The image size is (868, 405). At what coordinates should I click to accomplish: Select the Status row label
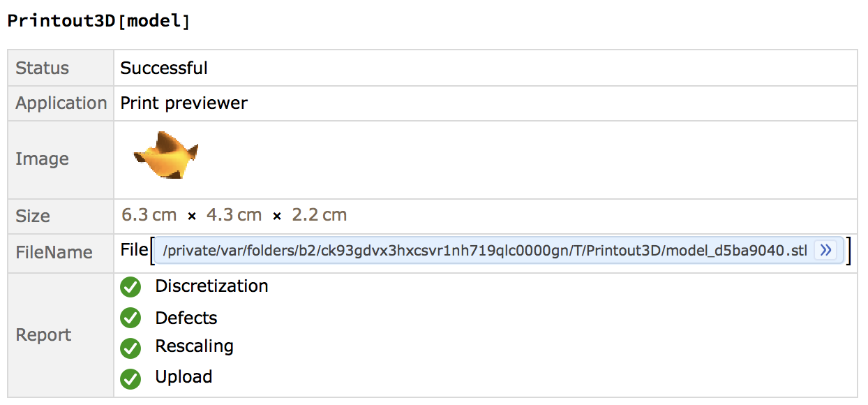tap(43, 68)
